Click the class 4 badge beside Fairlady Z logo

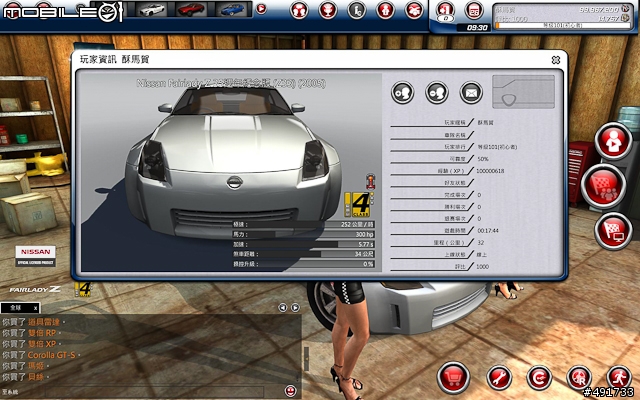pos(83,289)
